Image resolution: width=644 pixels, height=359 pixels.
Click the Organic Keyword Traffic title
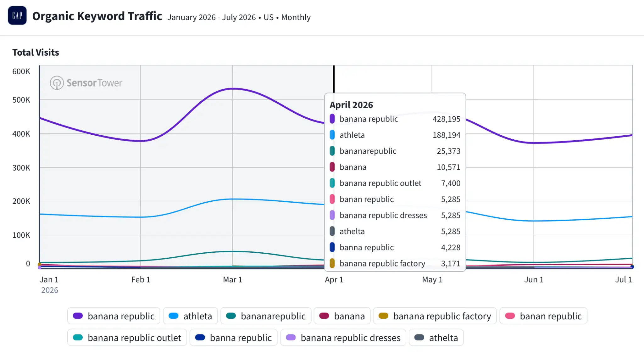click(x=97, y=16)
